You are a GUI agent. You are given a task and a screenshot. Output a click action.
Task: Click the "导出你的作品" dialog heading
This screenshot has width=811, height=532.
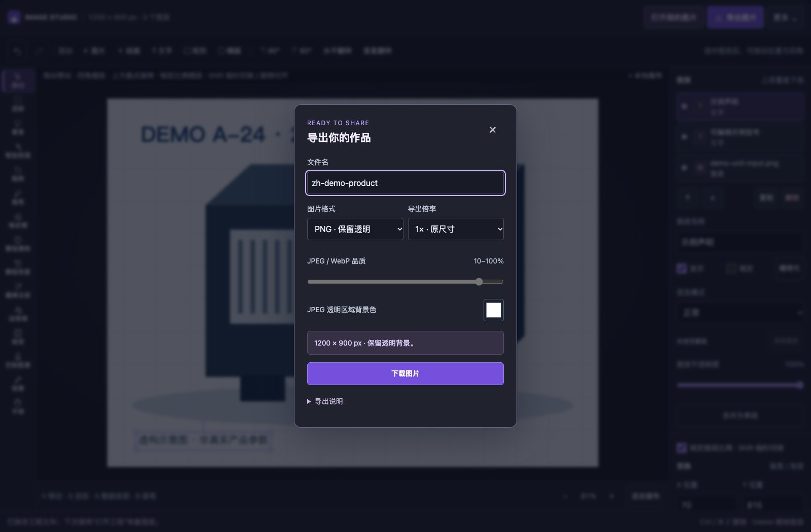[339, 138]
